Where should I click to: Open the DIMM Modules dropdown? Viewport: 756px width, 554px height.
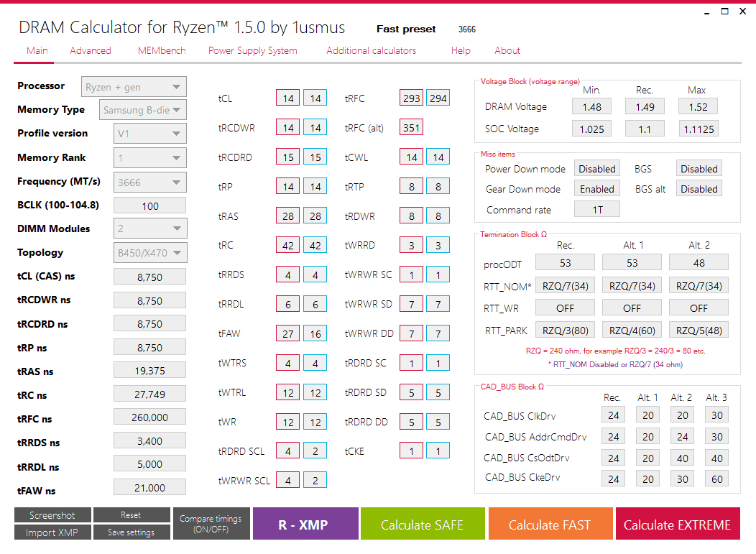149,228
